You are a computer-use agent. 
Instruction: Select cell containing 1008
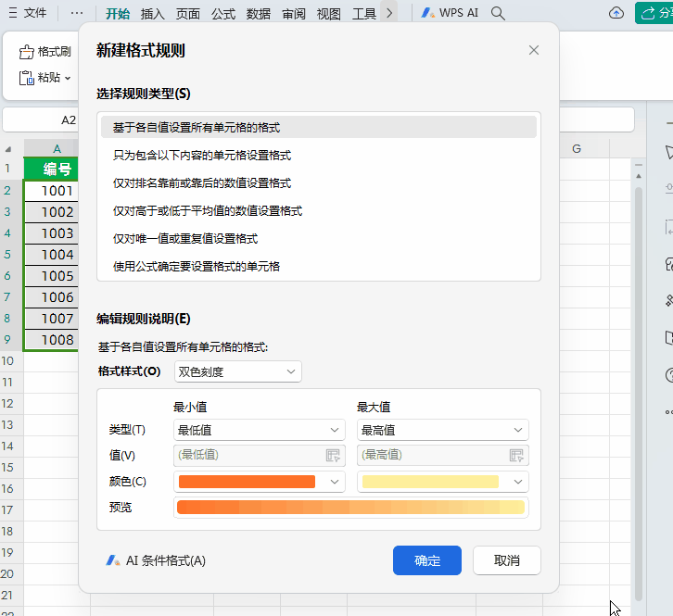click(x=52, y=340)
